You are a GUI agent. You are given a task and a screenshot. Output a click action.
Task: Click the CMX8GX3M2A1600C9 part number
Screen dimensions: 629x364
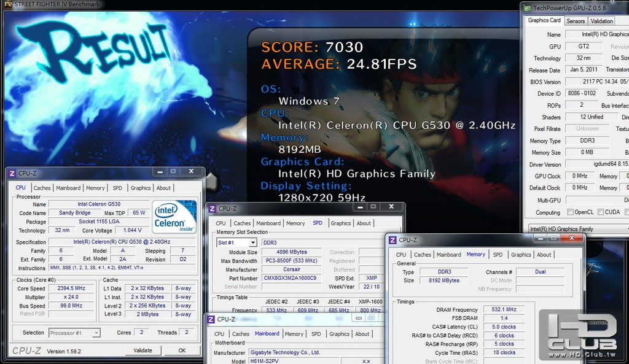(292, 278)
